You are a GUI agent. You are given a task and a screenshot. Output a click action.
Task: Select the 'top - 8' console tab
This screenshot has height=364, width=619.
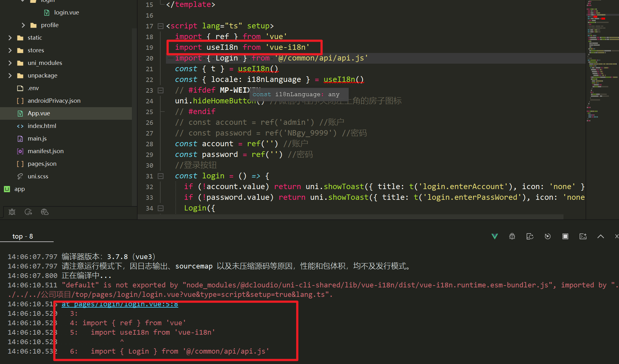coord(23,236)
